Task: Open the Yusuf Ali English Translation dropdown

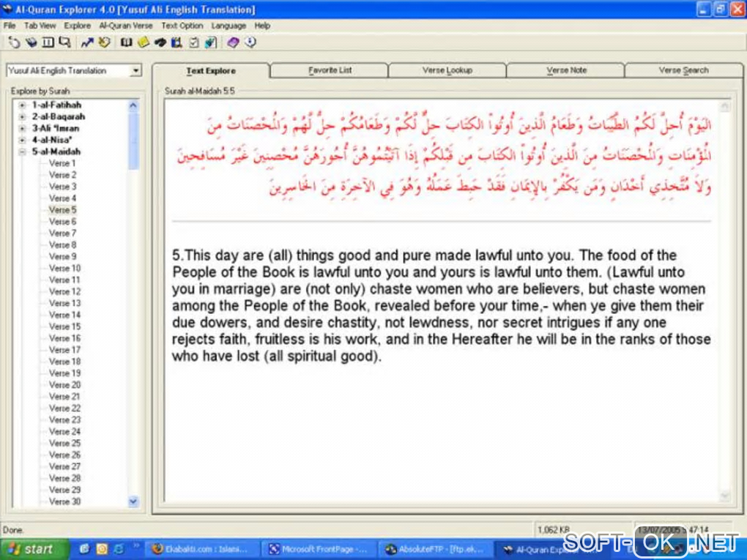Action: pyautogui.click(x=135, y=71)
